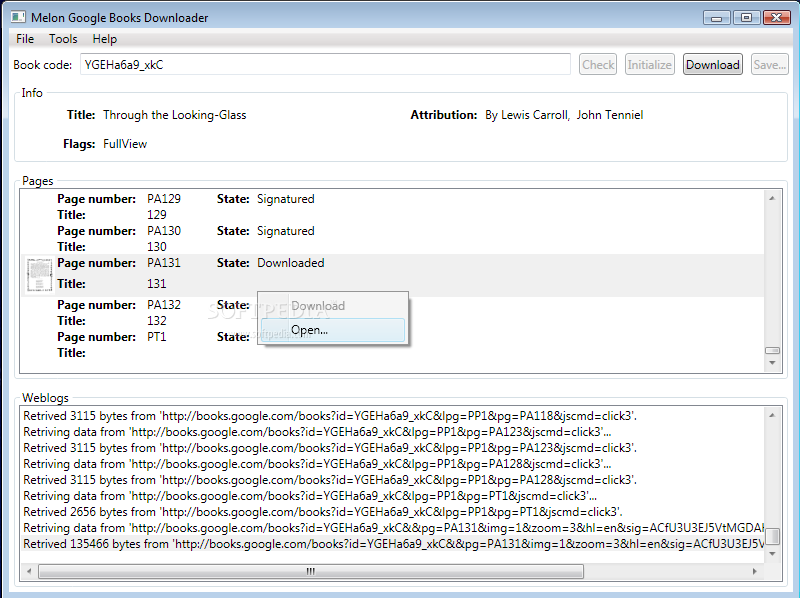Click Weblogs horizontal scroll left arrow
This screenshot has width=800, height=598.
coord(29,571)
